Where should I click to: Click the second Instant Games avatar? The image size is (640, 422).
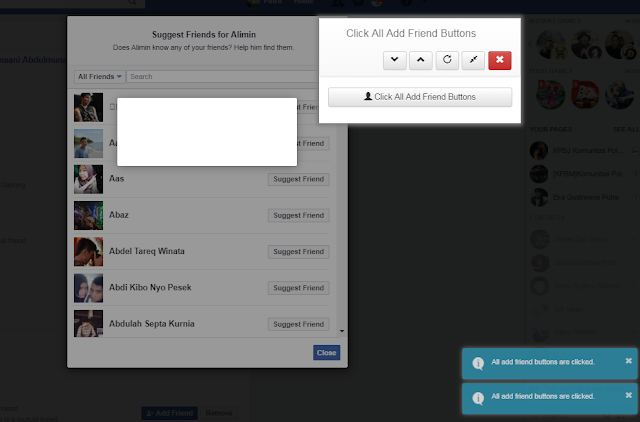pyautogui.click(x=585, y=44)
